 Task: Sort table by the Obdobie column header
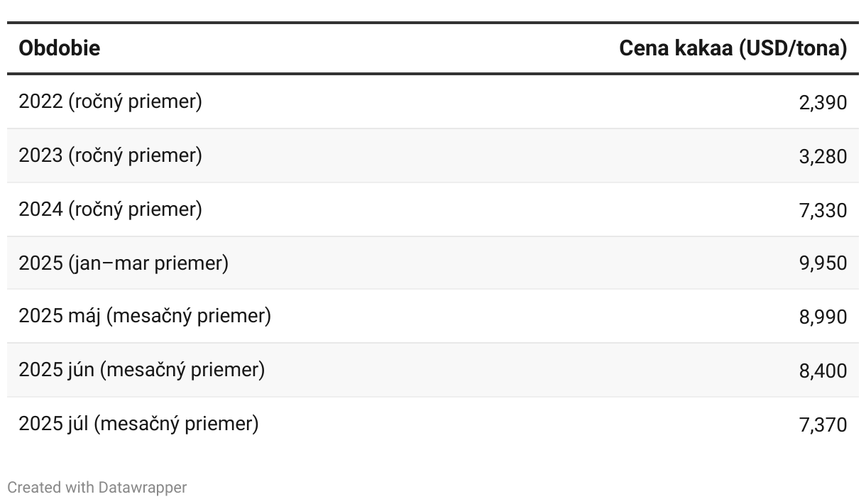tap(59, 48)
